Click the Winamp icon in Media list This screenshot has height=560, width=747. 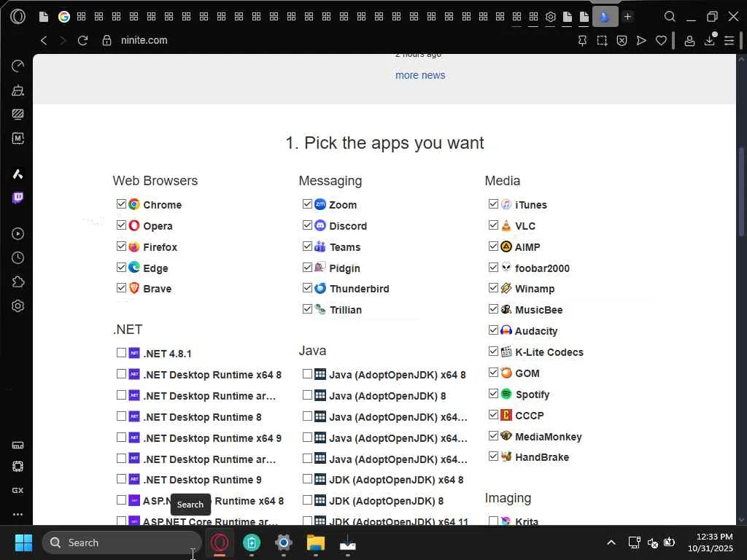point(506,288)
